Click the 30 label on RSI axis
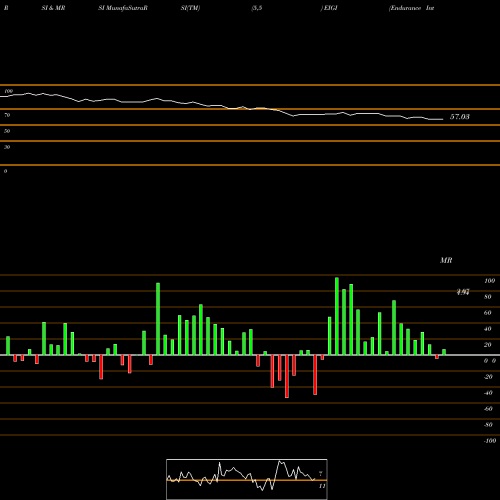500x500 pixels. [x=7, y=147]
